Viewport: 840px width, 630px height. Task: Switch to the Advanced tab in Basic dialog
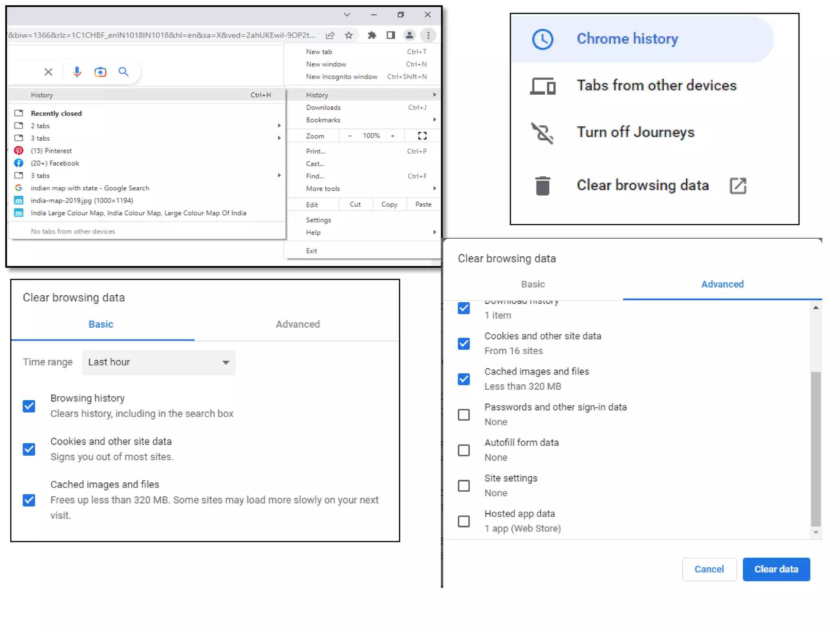pyautogui.click(x=297, y=324)
